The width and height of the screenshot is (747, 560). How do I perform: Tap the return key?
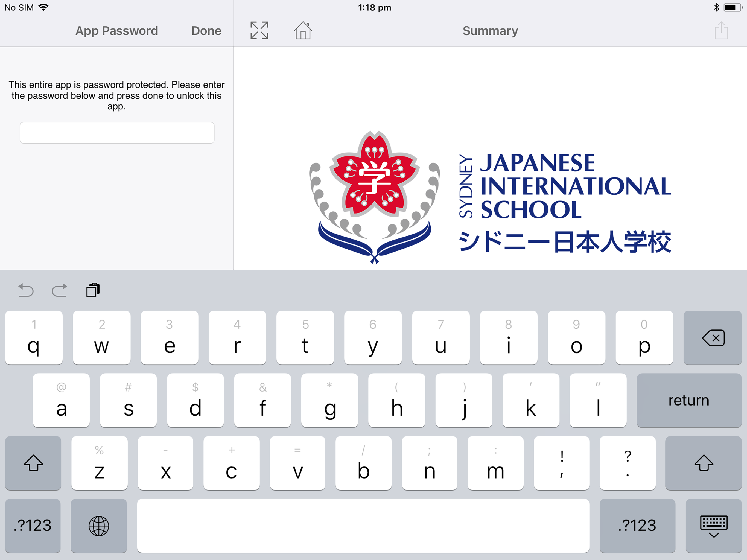pyautogui.click(x=689, y=400)
